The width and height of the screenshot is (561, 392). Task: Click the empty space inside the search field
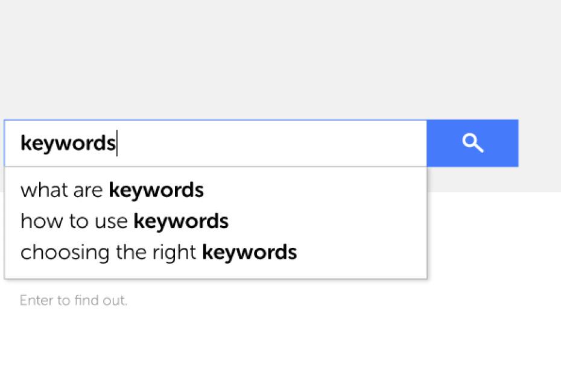pyautogui.click(x=272, y=143)
